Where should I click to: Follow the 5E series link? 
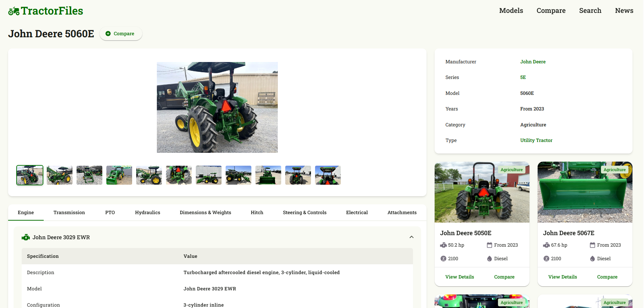tap(523, 77)
